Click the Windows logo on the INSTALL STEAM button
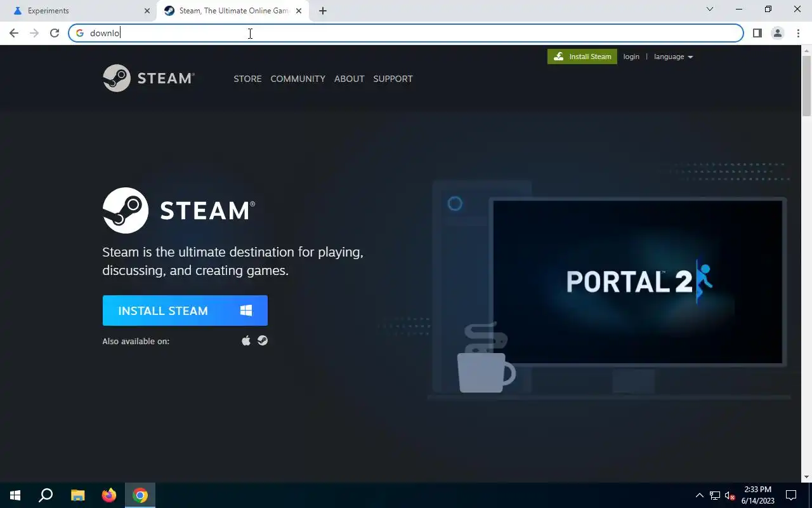Image resolution: width=812 pixels, height=508 pixels. point(246,311)
